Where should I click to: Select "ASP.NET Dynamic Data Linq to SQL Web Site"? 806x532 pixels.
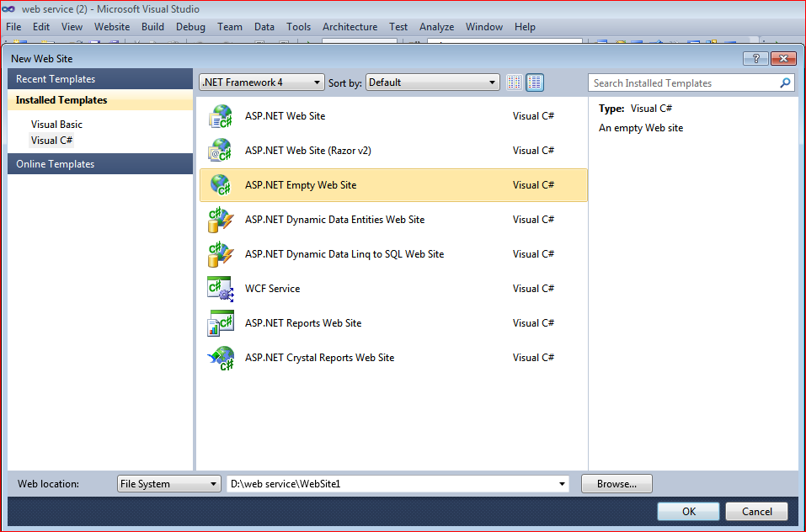coord(344,253)
